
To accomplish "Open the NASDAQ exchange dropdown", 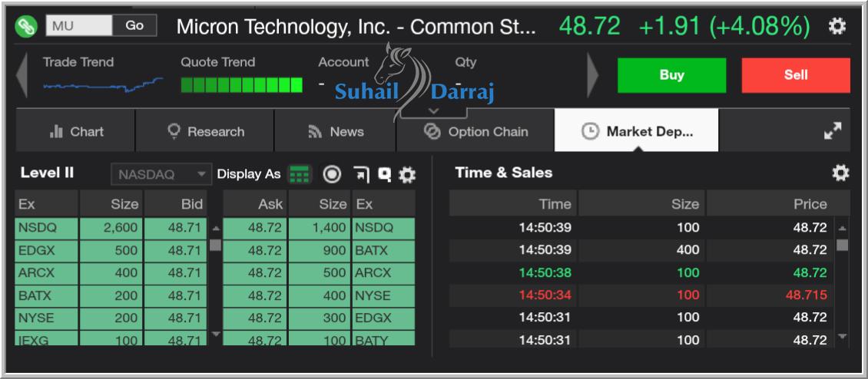I will coord(161,174).
